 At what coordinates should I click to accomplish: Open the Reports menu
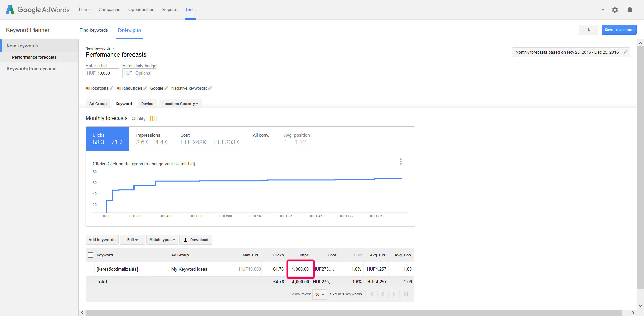pos(170,9)
